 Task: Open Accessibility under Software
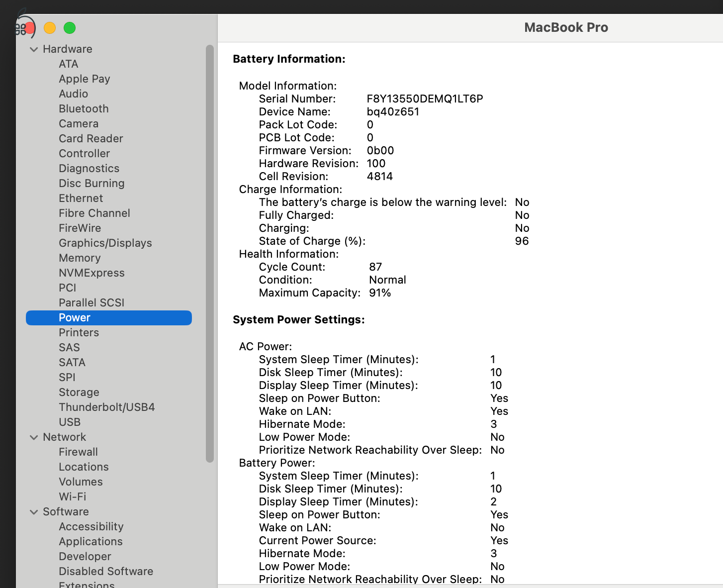click(x=91, y=527)
